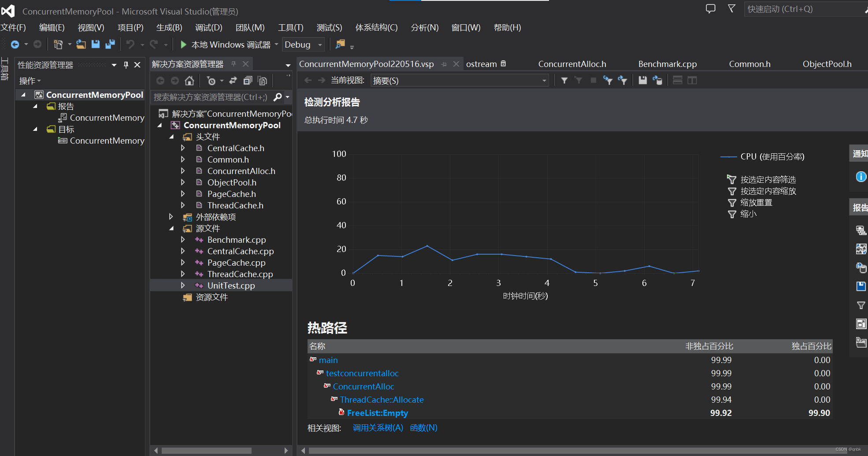868x456 pixels.
Task: Switch to the ObjectPool.h tab
Action: 827,64
